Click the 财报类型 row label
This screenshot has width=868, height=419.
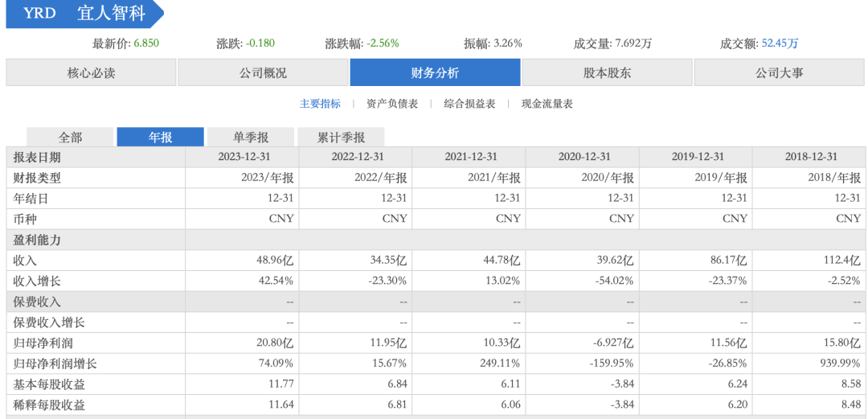(36, 178)
